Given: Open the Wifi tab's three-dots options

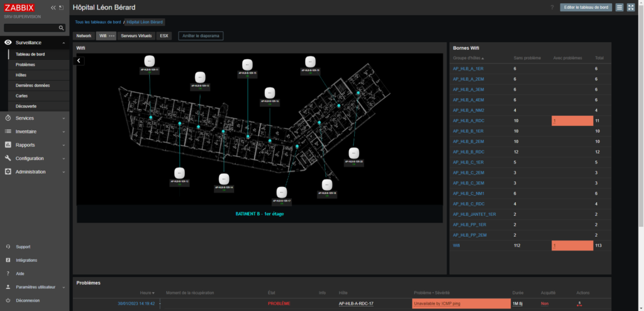Looking at the screenshot, I should (x=112, y=36).
